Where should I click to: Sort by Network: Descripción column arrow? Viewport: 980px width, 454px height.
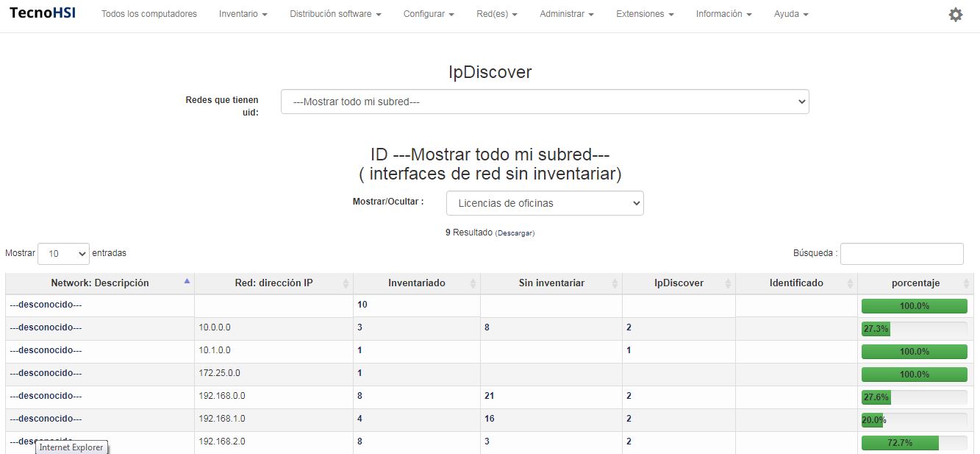point(187,281)
